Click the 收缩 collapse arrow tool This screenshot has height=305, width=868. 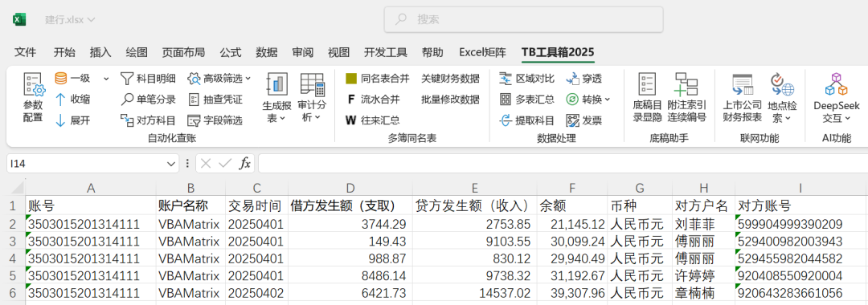click(x=73, y=100)
